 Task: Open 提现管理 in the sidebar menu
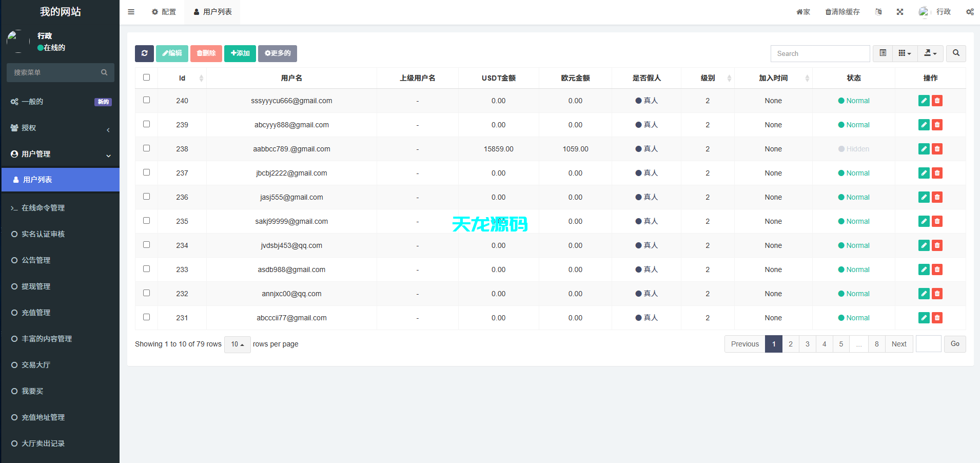36,286
